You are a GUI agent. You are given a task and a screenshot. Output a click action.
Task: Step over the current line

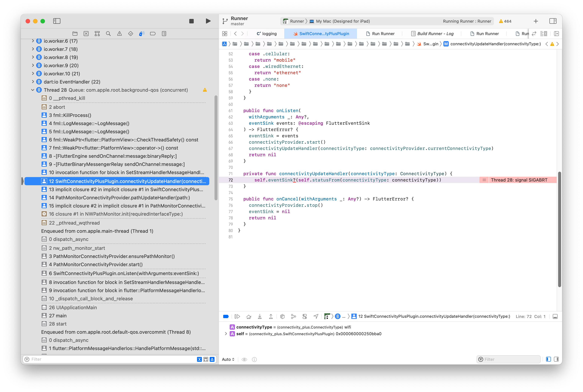(249, 316)
